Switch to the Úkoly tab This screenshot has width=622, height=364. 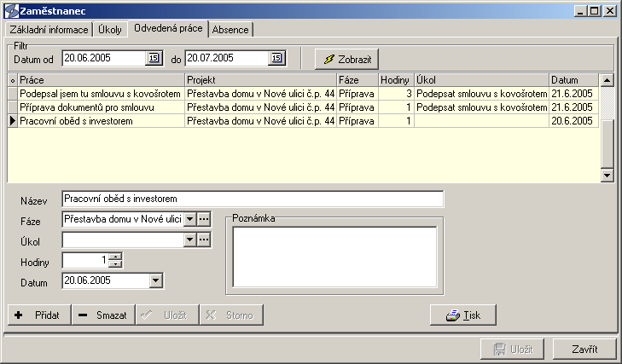110,30
